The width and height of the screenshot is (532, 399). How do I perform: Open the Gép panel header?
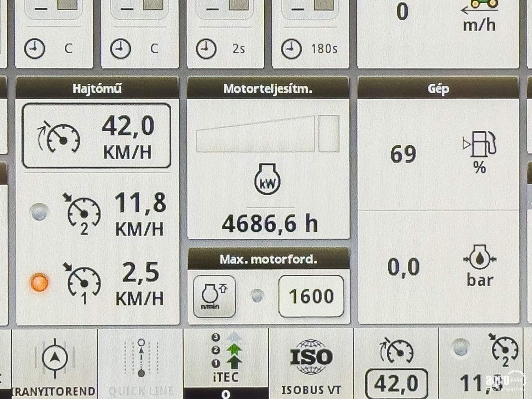click(439, 88)
